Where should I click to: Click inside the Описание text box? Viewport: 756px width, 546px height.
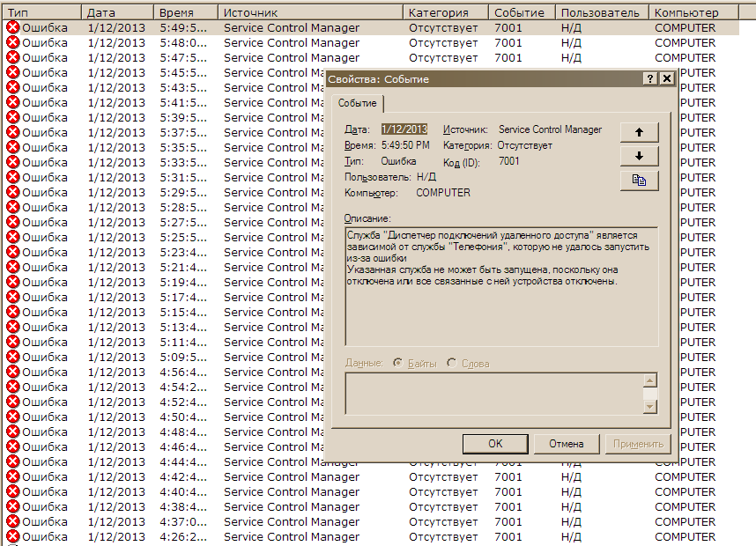(x=500, y=299)
